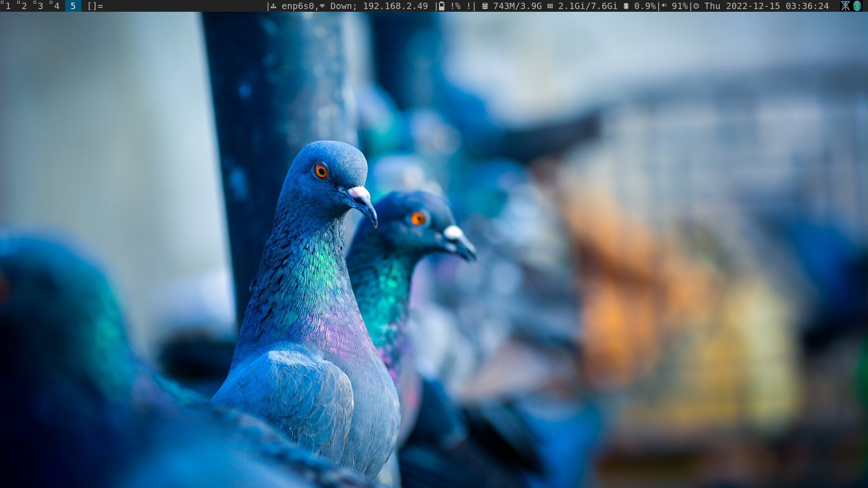Click the disk usage icon
Screen dimensions: 868x488
click(x=485, y=6)
